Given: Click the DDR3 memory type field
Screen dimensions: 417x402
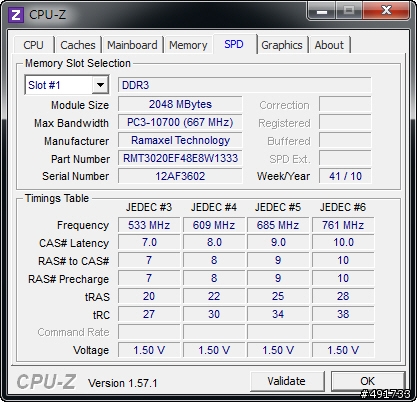Looking at the screenshot, I should [245, 85].
